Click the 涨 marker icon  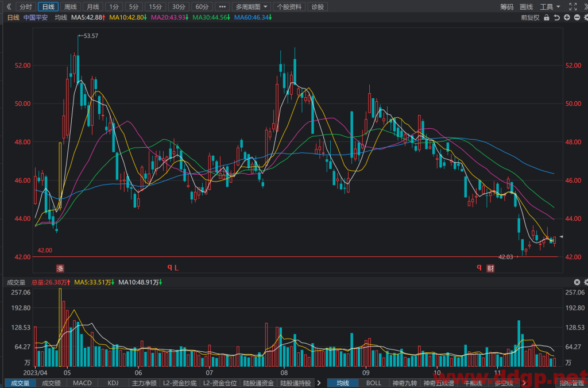pos(60,268)
